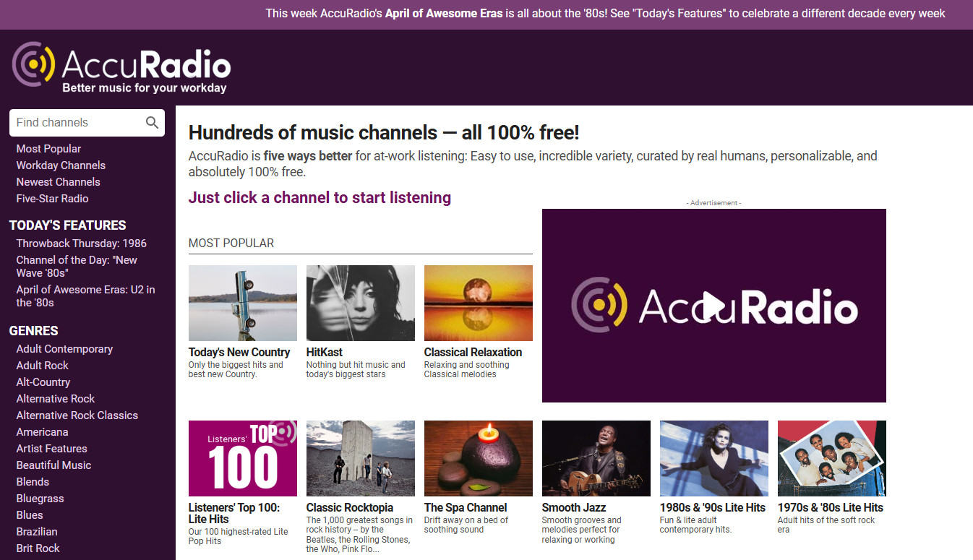This screenshot has height=560, width=973.
Task: Select the Bluegrass genre
Action: click(x=40, y=499)
